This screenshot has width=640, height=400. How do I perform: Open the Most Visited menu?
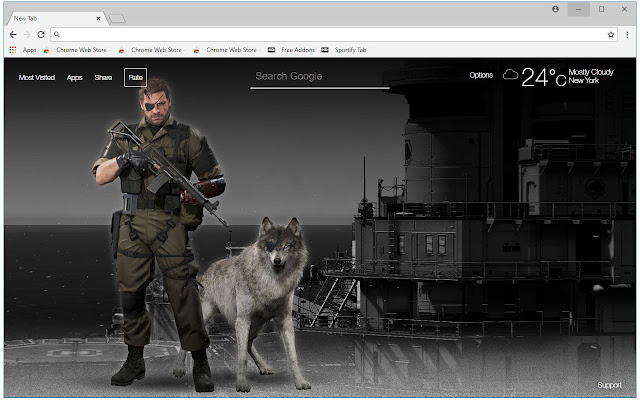(x=37, y=78)
